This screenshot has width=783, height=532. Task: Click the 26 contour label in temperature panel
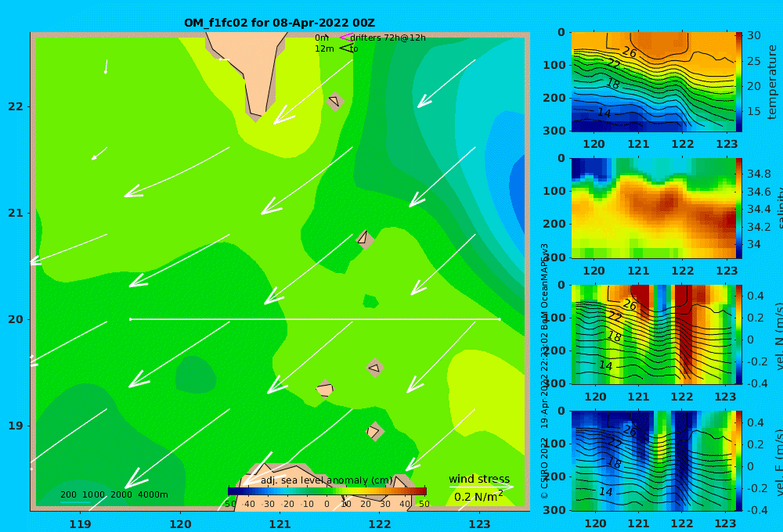coord(630,52)
